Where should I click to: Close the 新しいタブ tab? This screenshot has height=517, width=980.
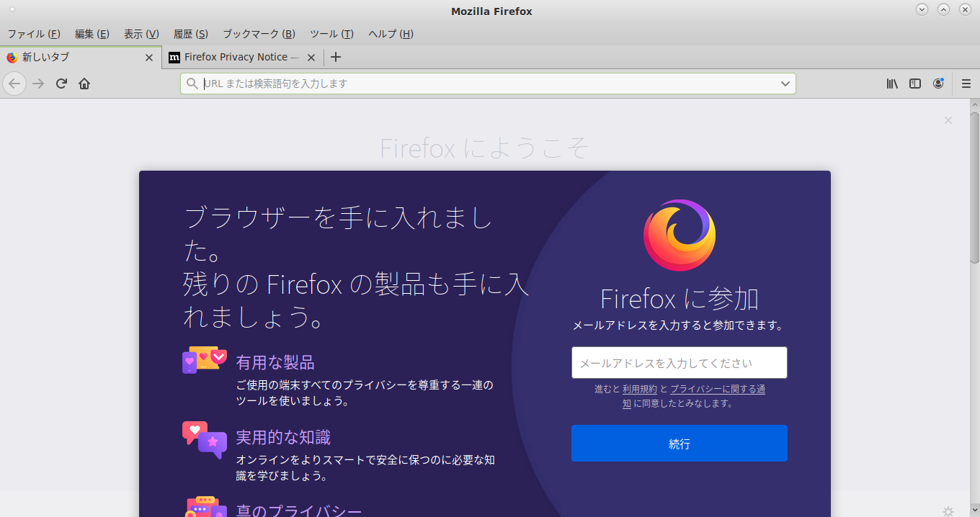[x=149, y=58]
